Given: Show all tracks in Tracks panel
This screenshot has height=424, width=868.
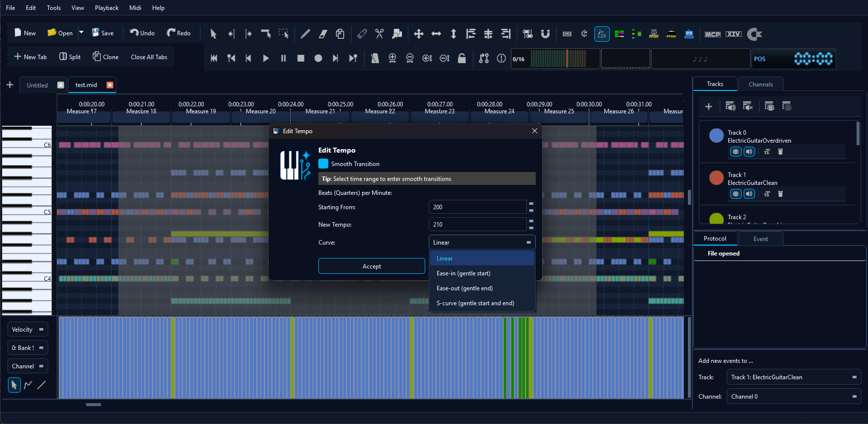Looking at the screenshot, I should pyautogui.click(x=770, y=106).
